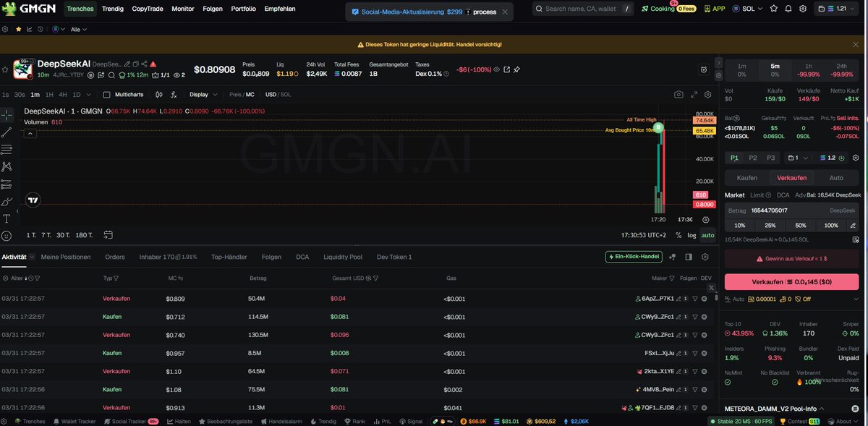Pin the PnL display with pushpin icon
The image size is (868, 426).
[516, 69]
